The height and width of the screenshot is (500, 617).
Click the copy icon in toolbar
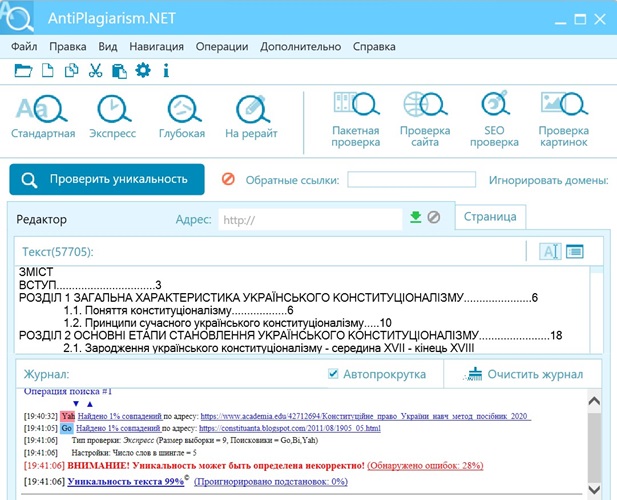click(72, 71)
